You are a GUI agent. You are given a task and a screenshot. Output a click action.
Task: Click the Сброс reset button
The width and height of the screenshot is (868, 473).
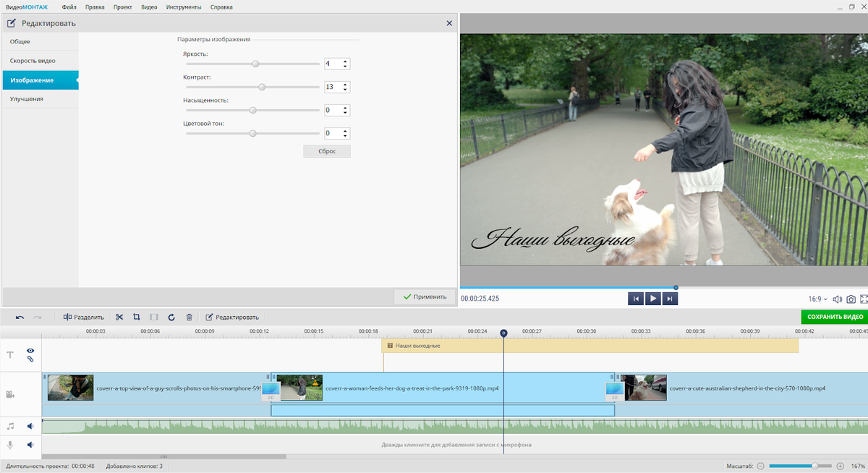(x=327, y=151)
